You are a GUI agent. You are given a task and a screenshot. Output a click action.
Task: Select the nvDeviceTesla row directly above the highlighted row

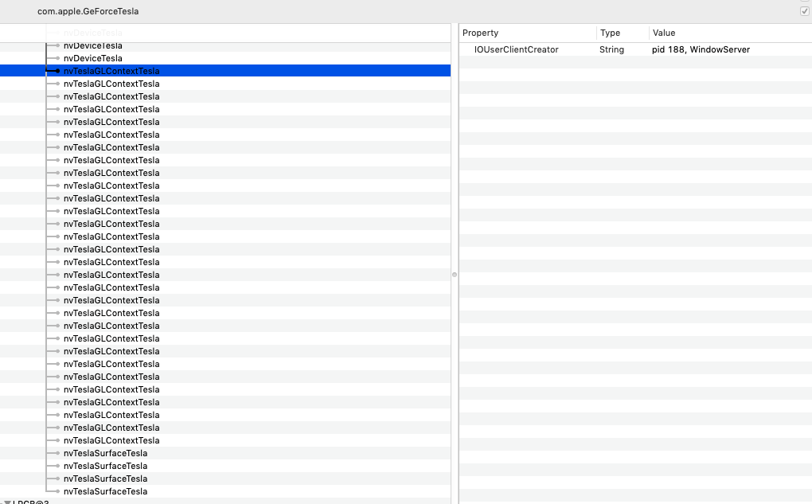(x=225, y=58)
